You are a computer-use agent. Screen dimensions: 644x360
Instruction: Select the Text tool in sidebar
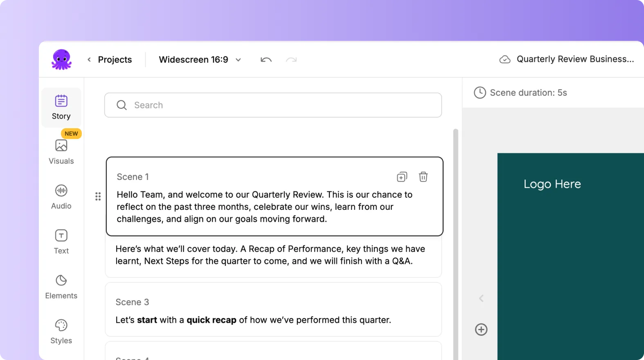pyautogui.click(x=61, y=242)
